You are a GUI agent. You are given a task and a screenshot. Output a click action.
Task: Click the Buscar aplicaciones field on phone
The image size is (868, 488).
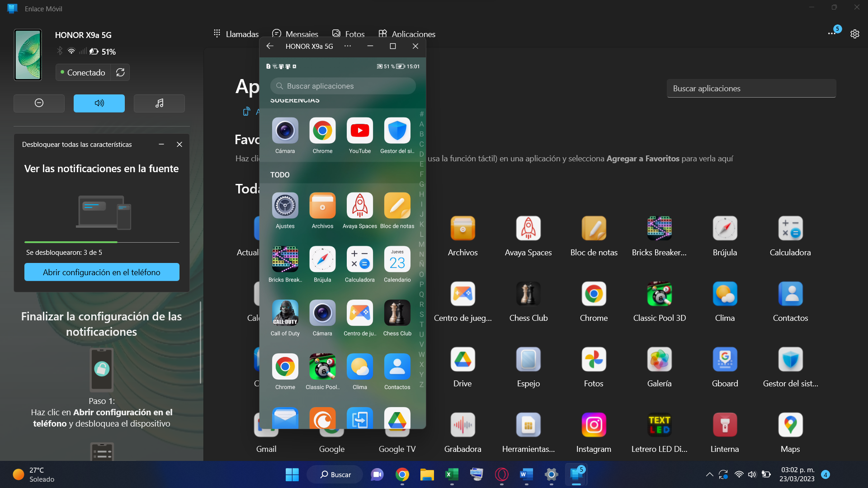coord(343,86)
